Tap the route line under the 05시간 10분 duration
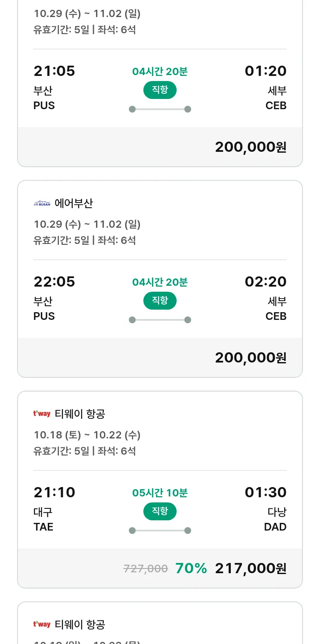 (160, 531)
